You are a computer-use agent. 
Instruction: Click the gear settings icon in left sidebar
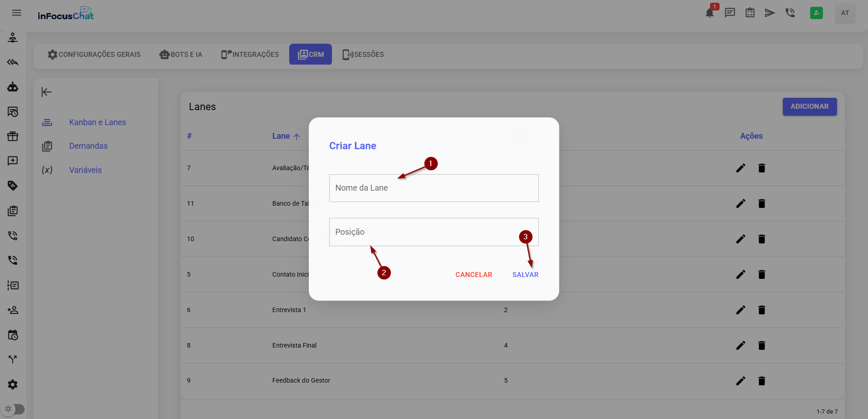coord(13,384)
